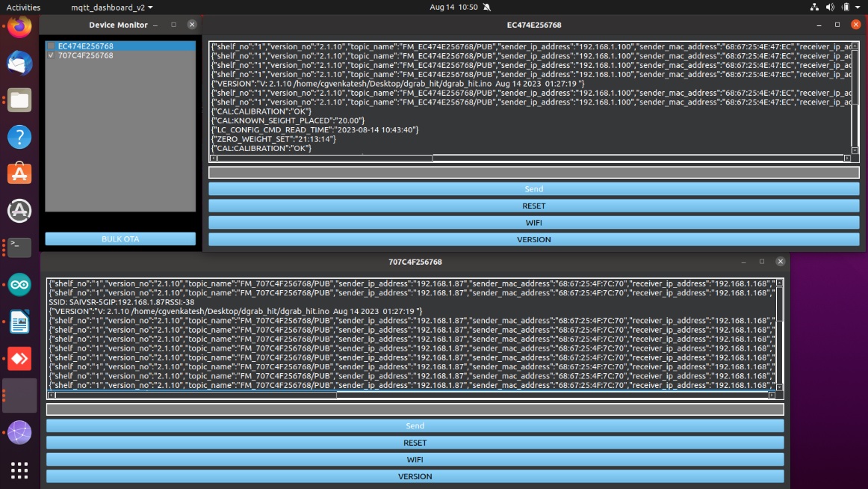868x489 pixels.
Task: Launch Firefox from the dock
Action: tap(19, 28)
